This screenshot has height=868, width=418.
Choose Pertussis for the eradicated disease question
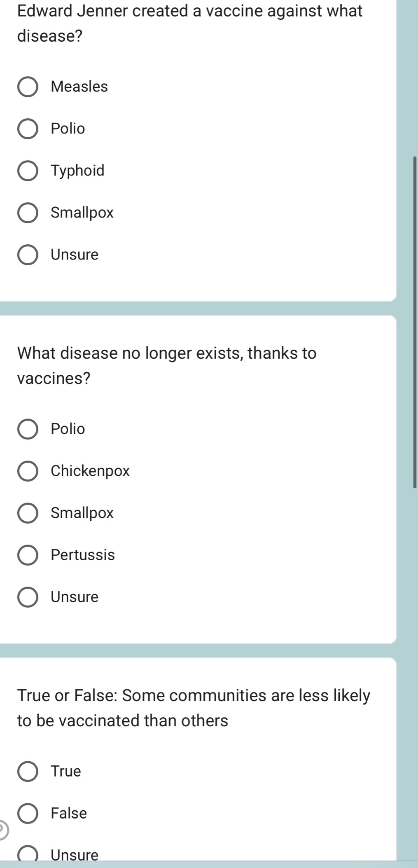pyautogui.click(x=28, y=555)
